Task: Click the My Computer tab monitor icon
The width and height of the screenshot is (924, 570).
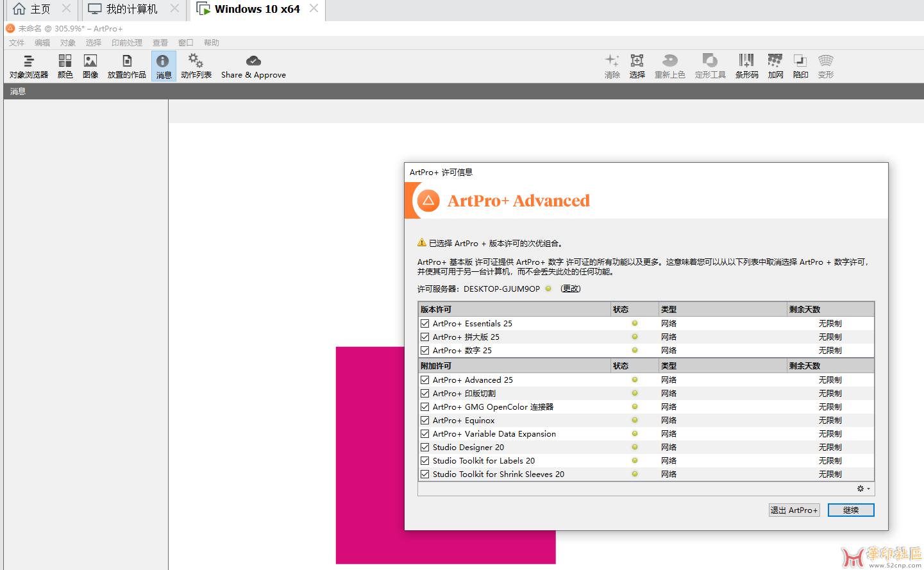Action: coord(95,9)
